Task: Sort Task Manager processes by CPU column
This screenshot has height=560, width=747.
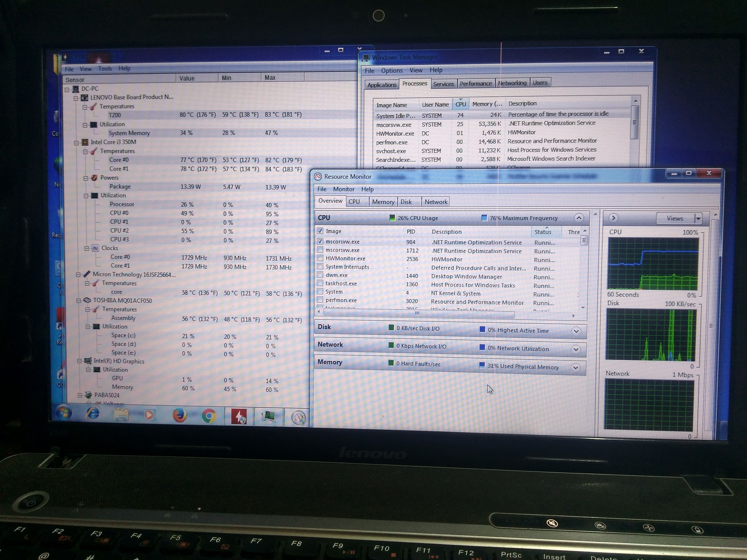Action: [461, 104]
